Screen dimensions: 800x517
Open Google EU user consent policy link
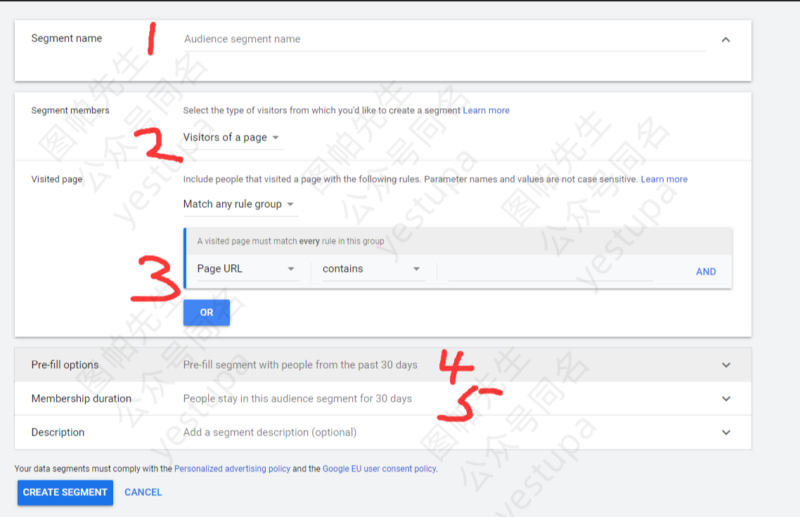point(379,468)
